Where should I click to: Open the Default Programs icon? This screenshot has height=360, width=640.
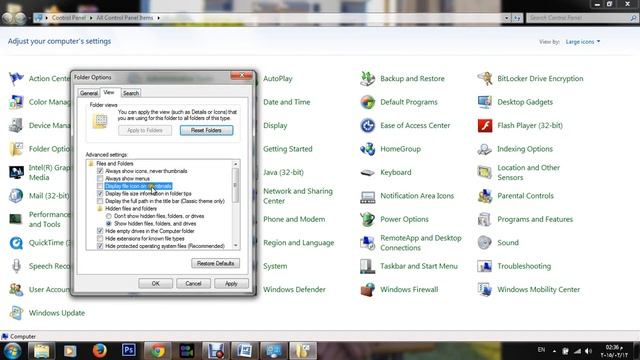point(367,102)
